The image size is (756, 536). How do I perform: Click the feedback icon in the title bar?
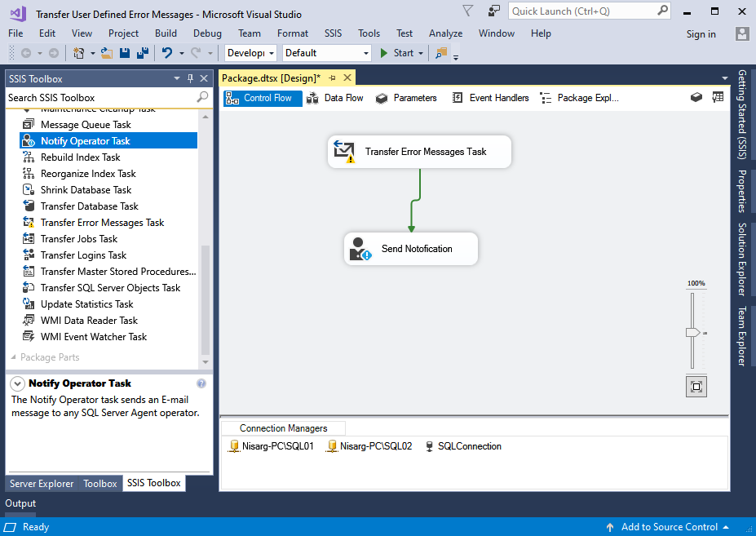[493, 11]
